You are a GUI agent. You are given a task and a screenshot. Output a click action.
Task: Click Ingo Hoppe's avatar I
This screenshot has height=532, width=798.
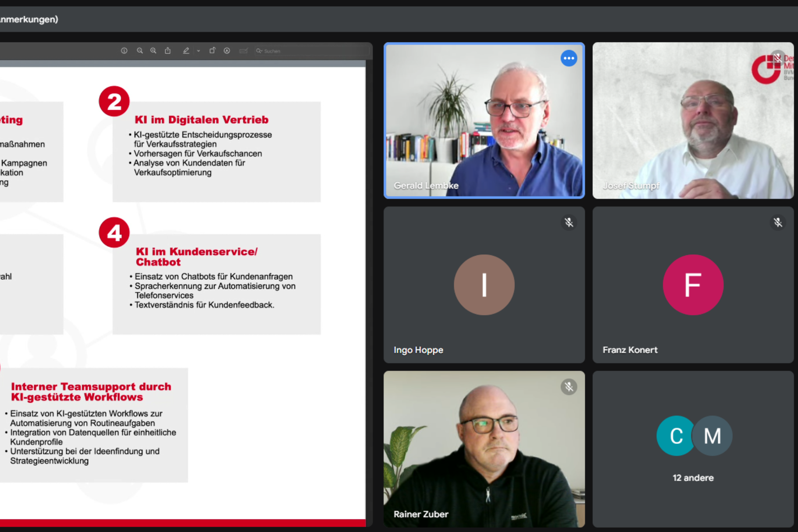(x=484, y=285)
